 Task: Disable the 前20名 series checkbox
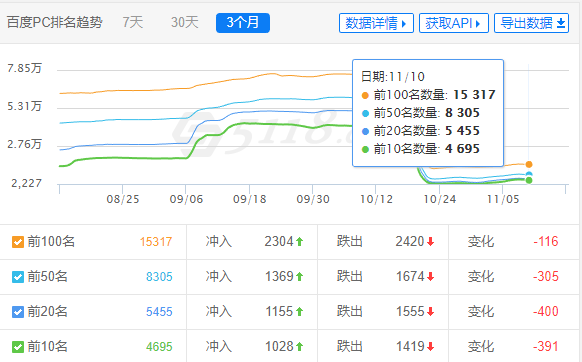click(x=18, y=312)
